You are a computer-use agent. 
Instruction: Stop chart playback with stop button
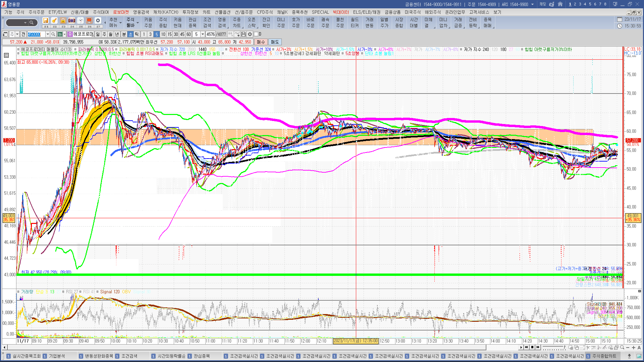(x=532, y=347)
